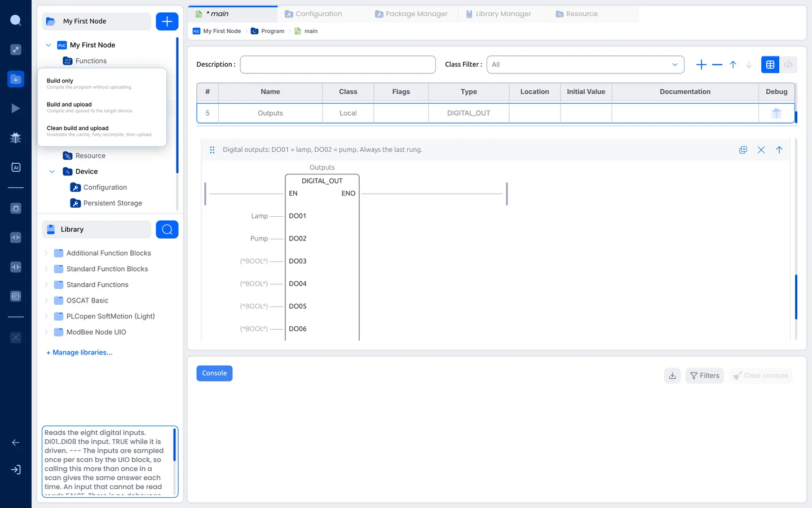Toggle debug icon for Outputs variable
This screenshot has width=812, height=508.
[x=776, y=113]
